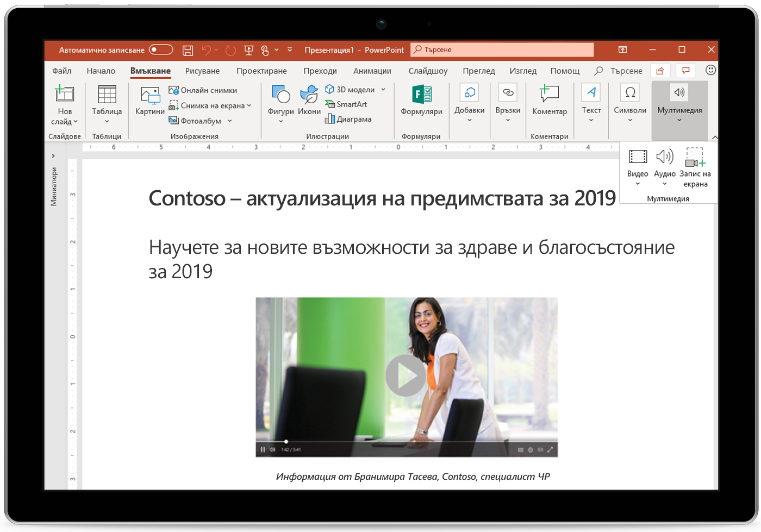Open the Текст dropdown
The image size is (761, 532).
[x=591, y=104]
